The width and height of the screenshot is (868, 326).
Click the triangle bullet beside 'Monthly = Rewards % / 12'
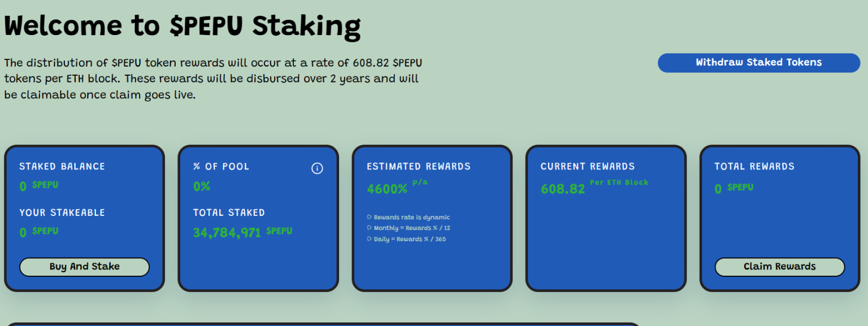(x=370, y=228)
